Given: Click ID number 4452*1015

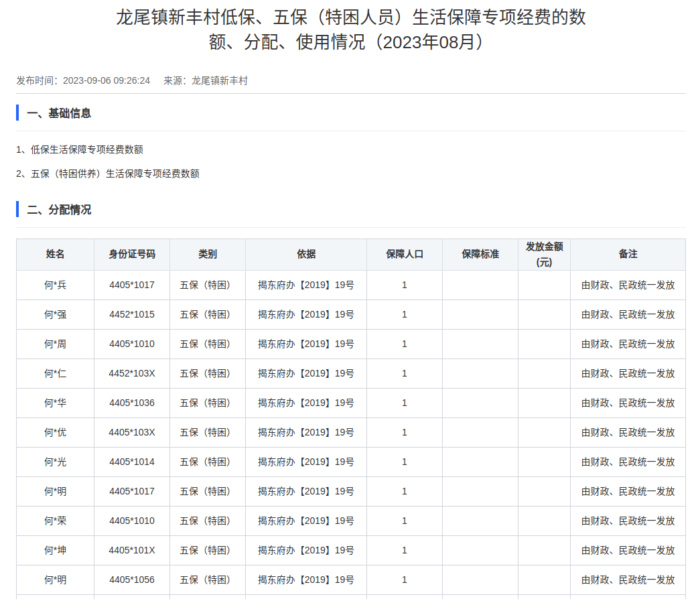Looking at the screenshot, I should [132, 314].
